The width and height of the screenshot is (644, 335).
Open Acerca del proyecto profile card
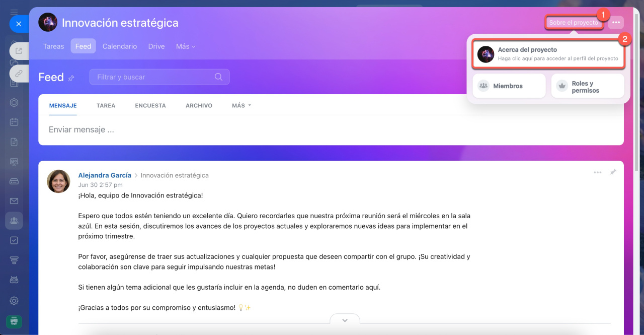548,54
